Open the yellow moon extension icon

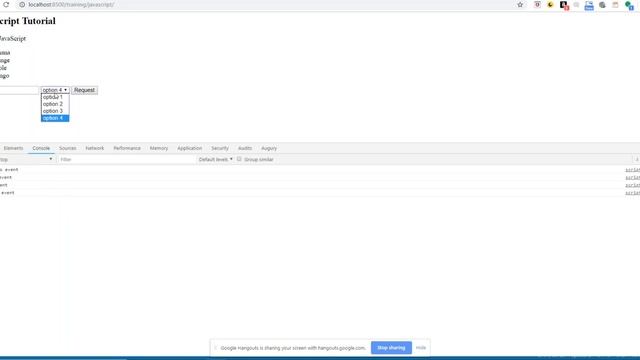(550, 5)
